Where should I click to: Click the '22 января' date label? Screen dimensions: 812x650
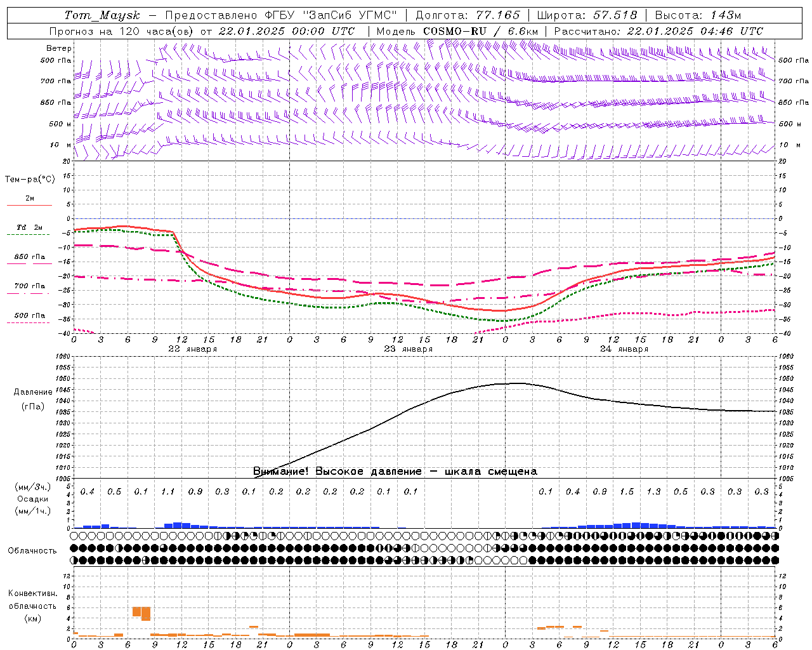(x=192, y=349)
